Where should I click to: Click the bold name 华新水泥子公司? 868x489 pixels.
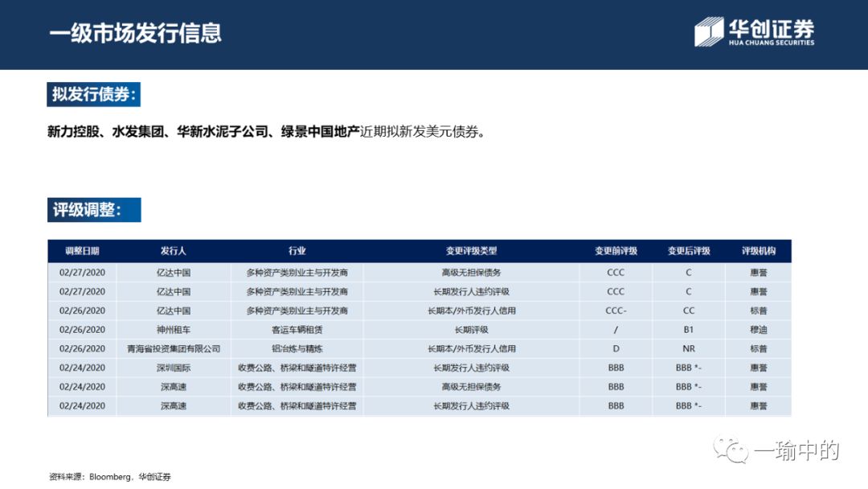click(222, 132)
